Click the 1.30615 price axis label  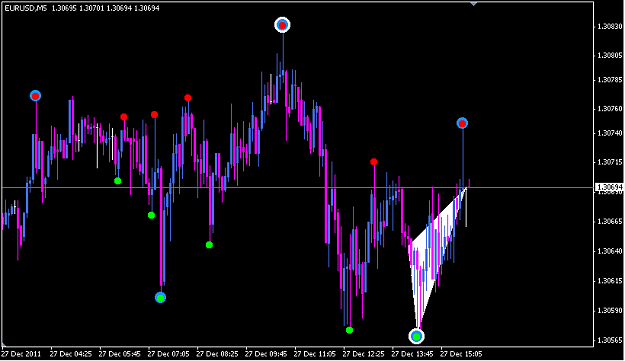pos(609,281)
